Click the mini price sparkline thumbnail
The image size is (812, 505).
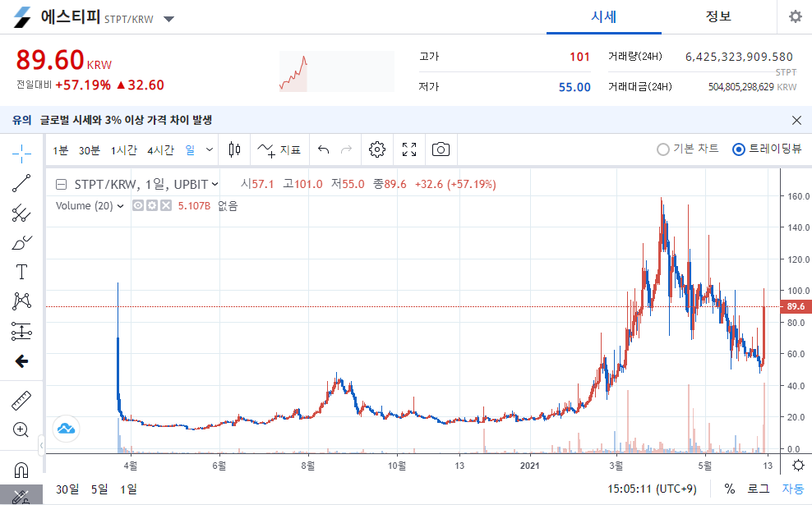(337, 71)
